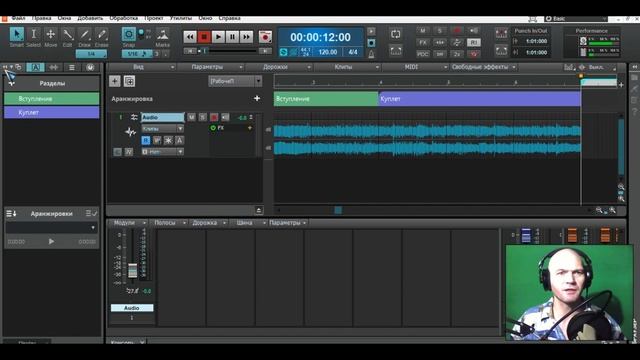Open the Marks module icon

pos(162,35)
